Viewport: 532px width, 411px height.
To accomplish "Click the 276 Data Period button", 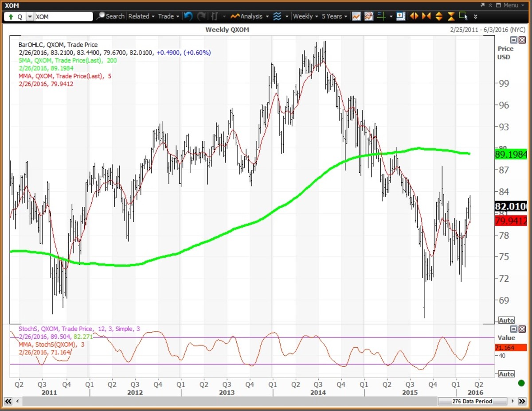I will click(472, 401).
